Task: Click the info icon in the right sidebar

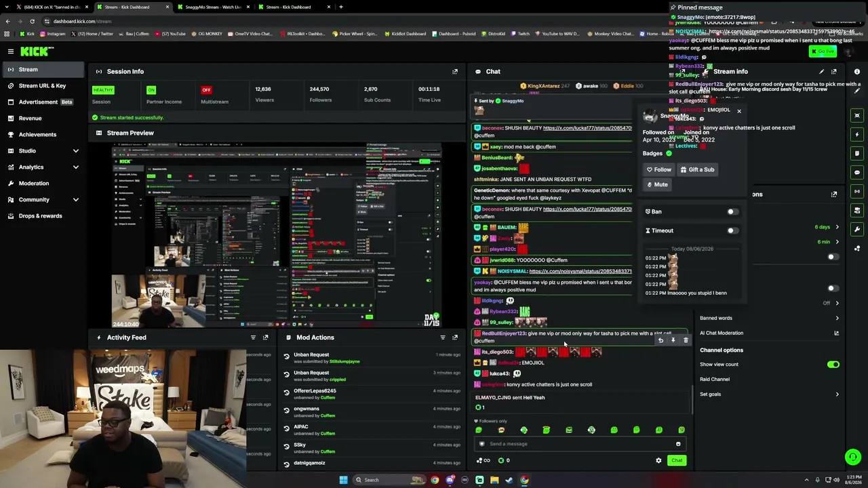Action: 857,71
